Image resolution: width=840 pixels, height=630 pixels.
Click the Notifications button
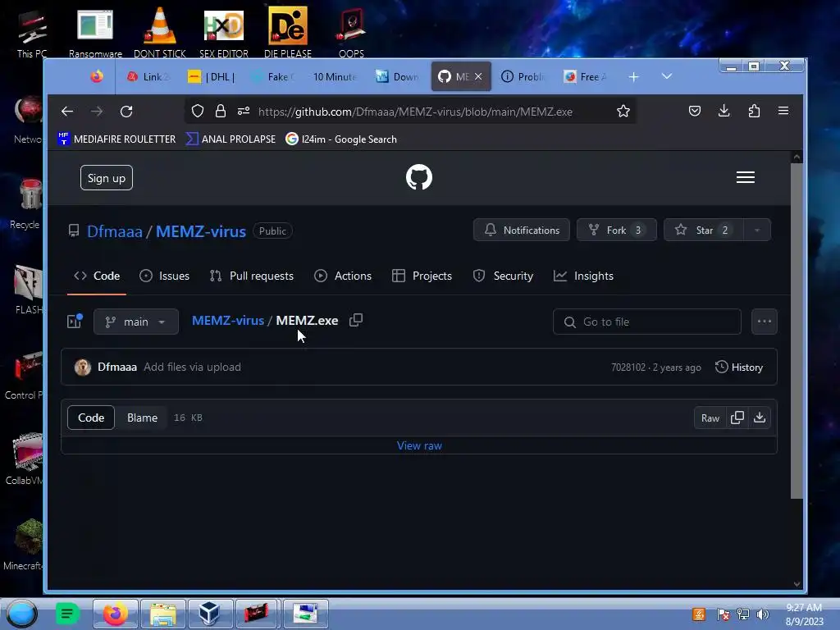pos(521,230)
